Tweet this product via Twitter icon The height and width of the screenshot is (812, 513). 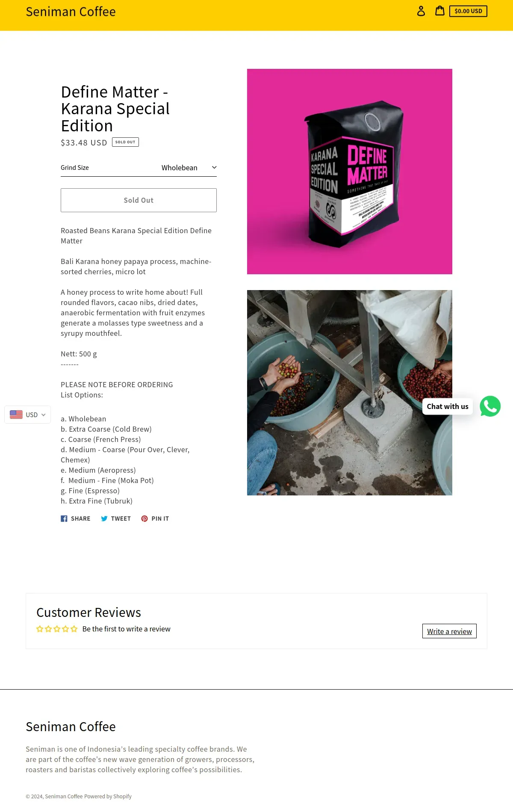point(104,519)
